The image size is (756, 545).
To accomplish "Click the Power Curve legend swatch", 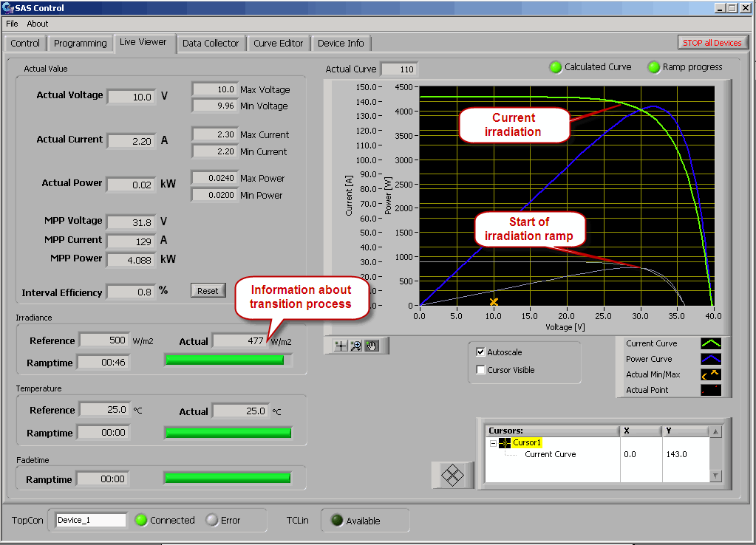I will (x=710, y=359).
